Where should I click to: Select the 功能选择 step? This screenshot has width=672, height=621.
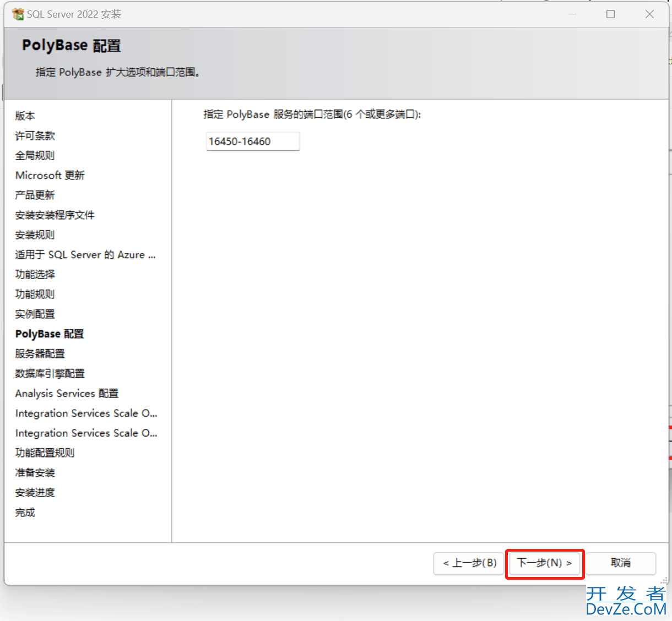click(x=35, y=274)
